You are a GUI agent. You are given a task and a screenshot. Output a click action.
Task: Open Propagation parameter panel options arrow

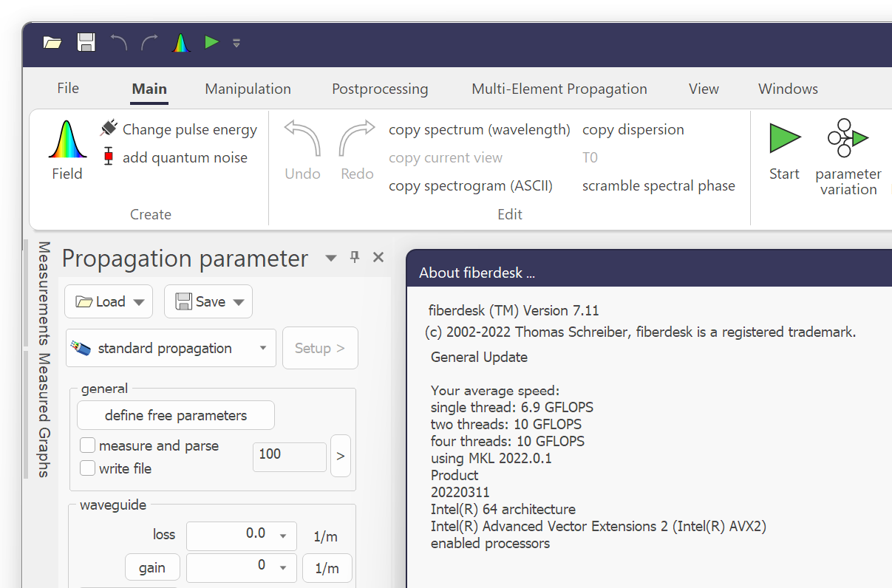(331, 258)
